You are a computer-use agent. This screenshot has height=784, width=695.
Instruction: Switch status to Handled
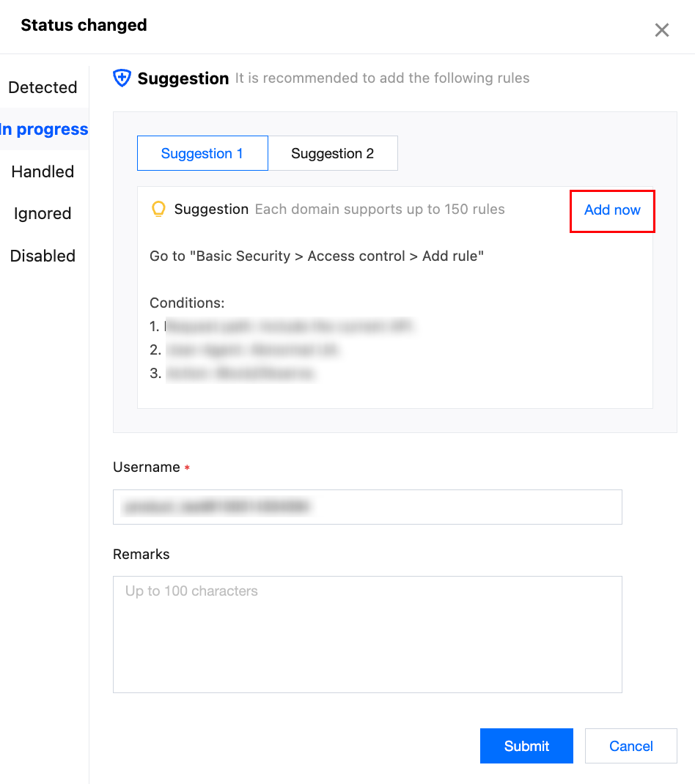[x=43, y=171]
